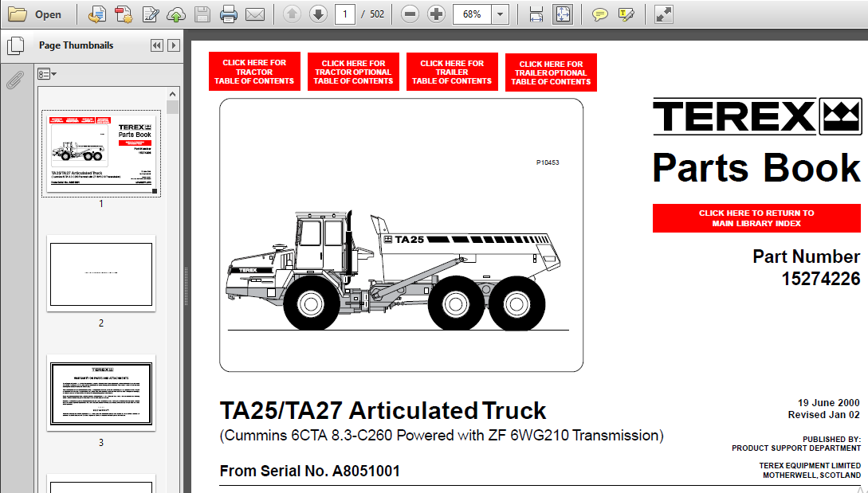Image resolution: width=868 pixels, height=493 pixels.
Task: Click Trailer Optional Table of Contents button
Action: (x=551, y=72)
